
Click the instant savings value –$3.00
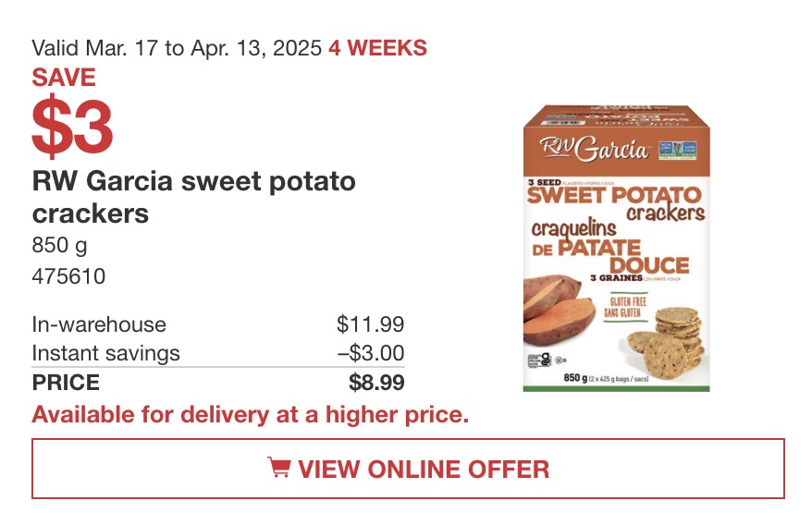[371, 353]
